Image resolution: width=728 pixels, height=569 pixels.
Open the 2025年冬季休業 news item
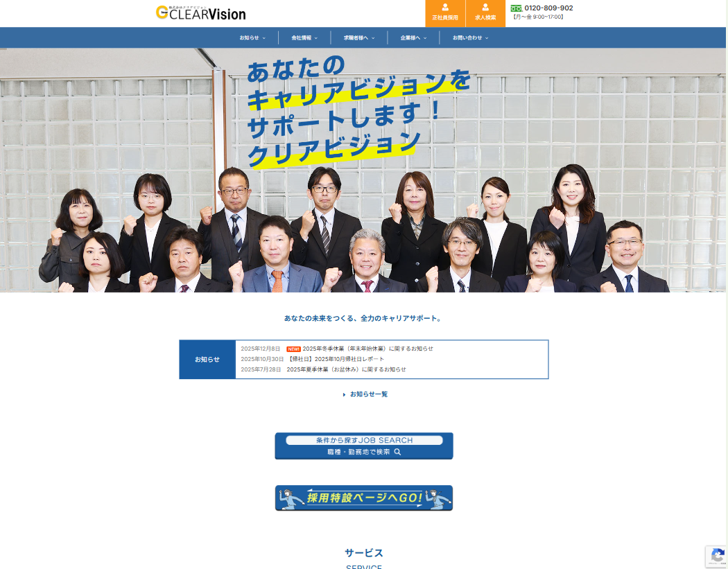(367, 349)
